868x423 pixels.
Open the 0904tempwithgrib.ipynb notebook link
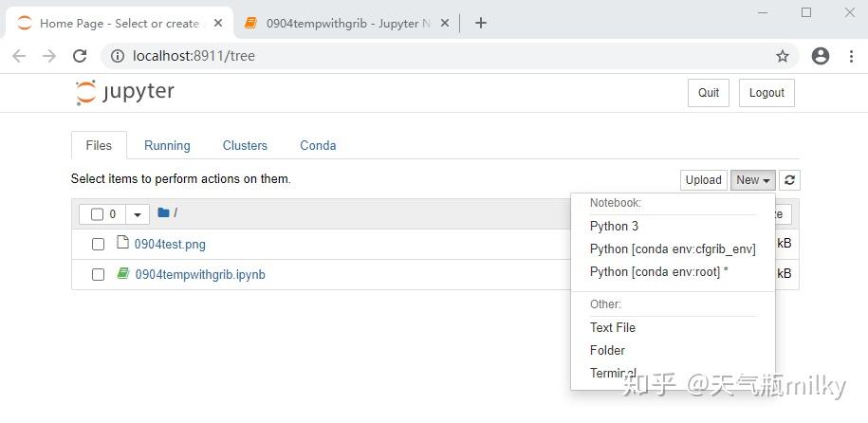tap(200, 275)
